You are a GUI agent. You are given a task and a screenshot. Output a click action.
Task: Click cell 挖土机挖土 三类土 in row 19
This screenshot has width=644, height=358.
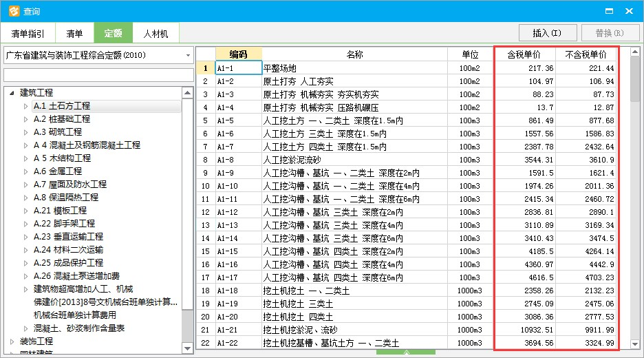tap(354, 304)
